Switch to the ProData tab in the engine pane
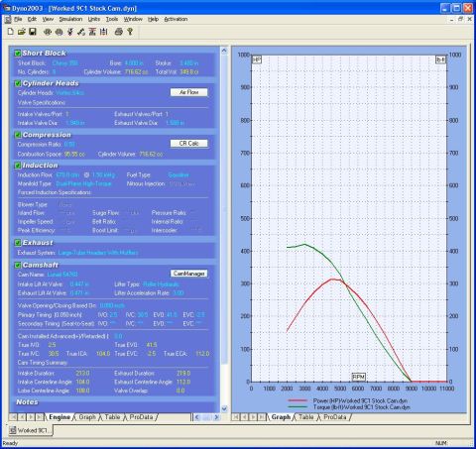This screenshot has width=476, height=449. point(141,417)
